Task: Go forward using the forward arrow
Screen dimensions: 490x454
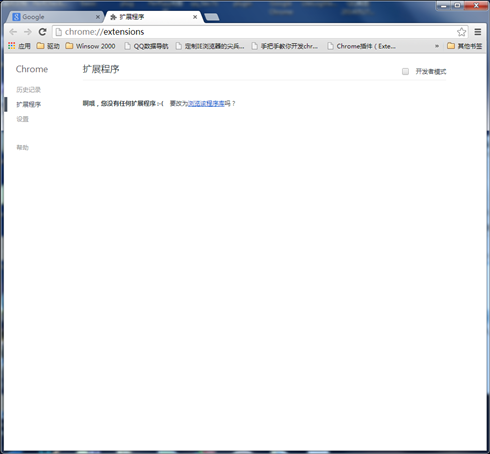Action: (x=28, y=32)
